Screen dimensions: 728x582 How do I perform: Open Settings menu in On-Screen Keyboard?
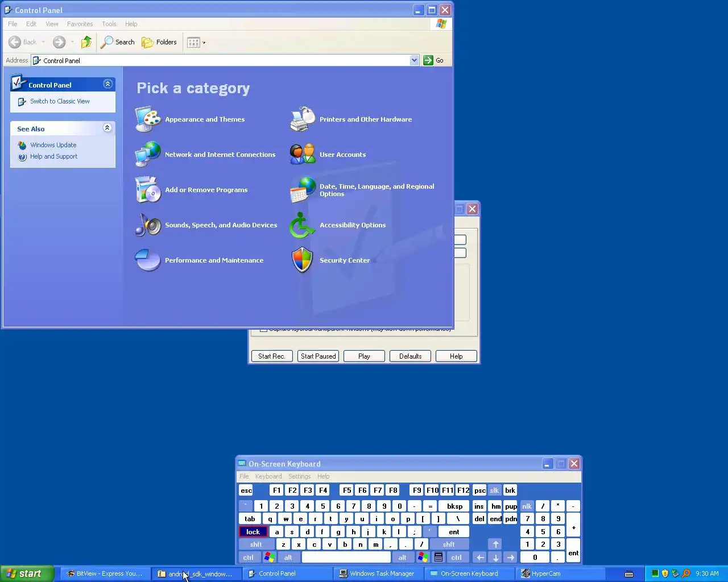(x=300, y=476)
